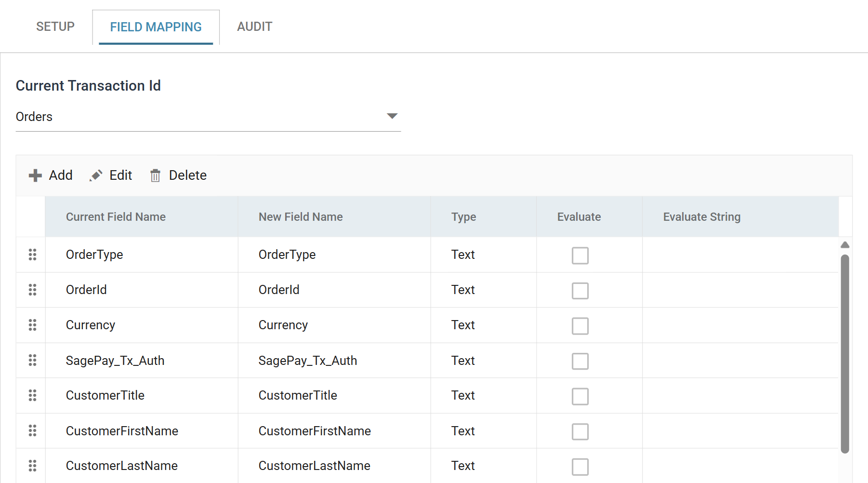Toggle Evaluate for SagePay_Tx_Auth
Viewport: 868px width, 483px height.
[x=580, y=361]
